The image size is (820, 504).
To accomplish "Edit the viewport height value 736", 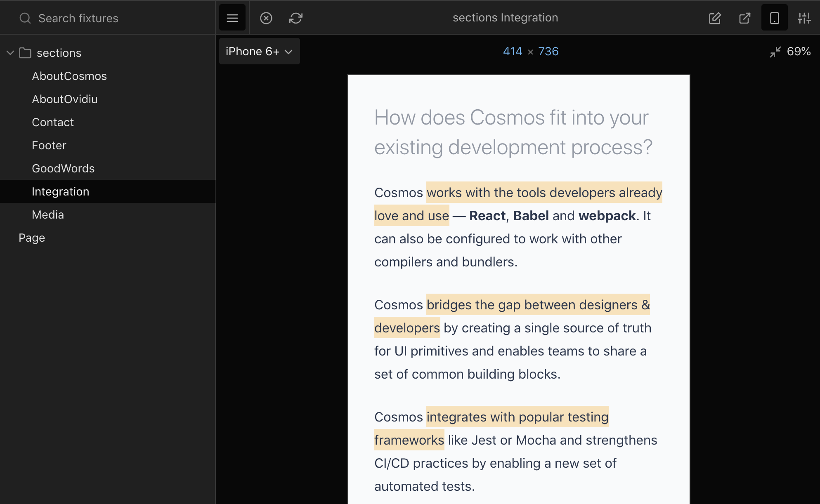I will click(548, 52).
